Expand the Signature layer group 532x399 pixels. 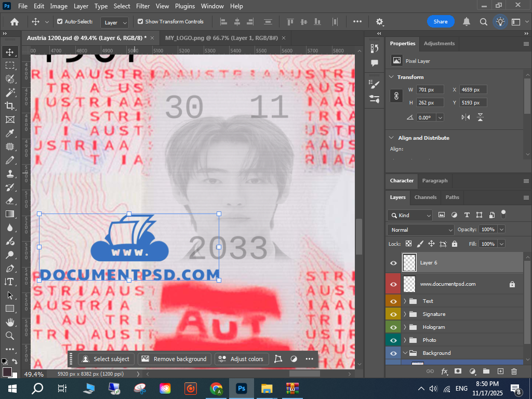coord(405,314)
